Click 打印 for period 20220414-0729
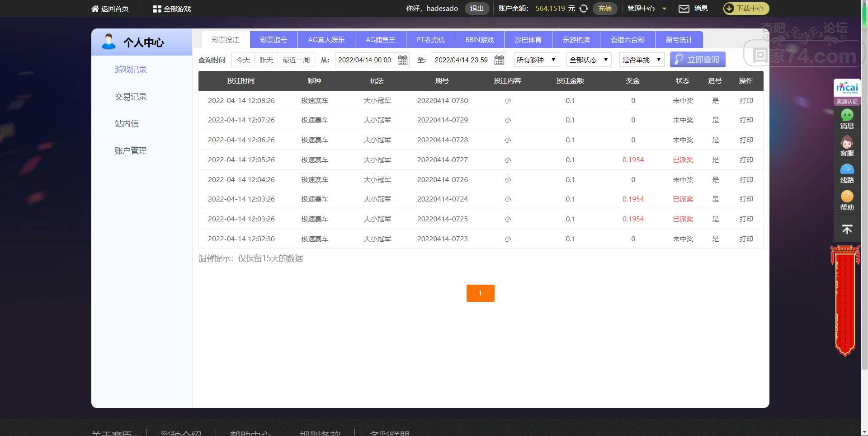 (x=746, y=120)
